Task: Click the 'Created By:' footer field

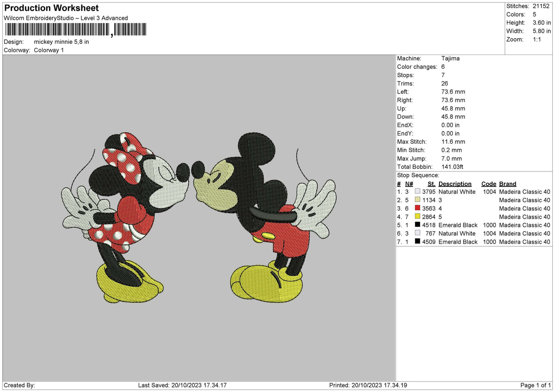Action: tap(19, 386)
